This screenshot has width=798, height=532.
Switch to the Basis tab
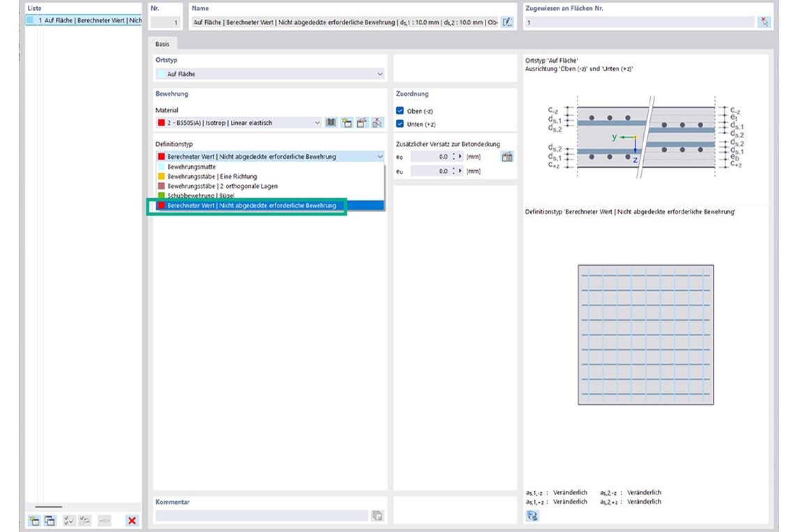pos(163,44)
